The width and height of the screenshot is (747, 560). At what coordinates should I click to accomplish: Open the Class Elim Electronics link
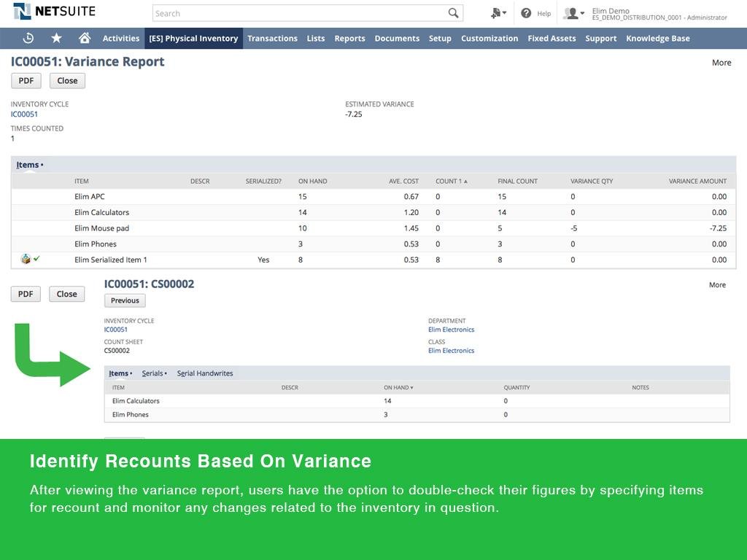pyautogui.click(x=451, y=351)
